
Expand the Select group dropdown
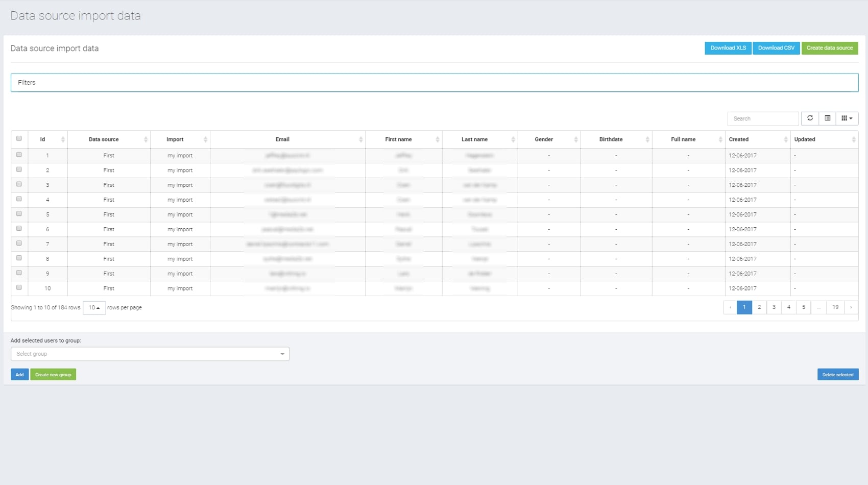click(150, 354)
